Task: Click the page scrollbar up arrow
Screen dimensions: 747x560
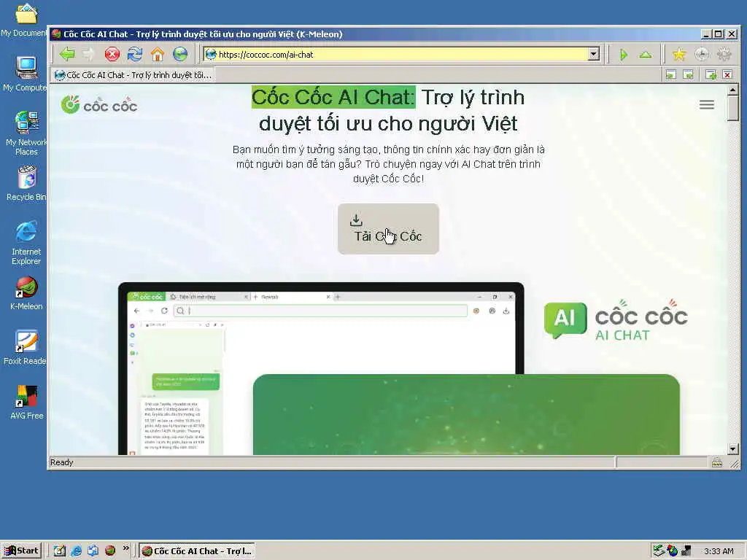Action: (732, 90)
